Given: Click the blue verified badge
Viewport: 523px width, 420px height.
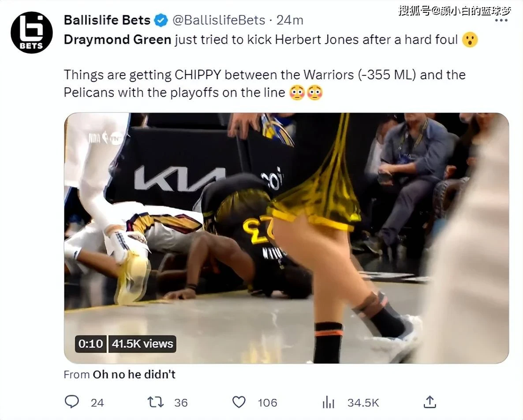Looking at the screenshot, I should tap(161, 20).
